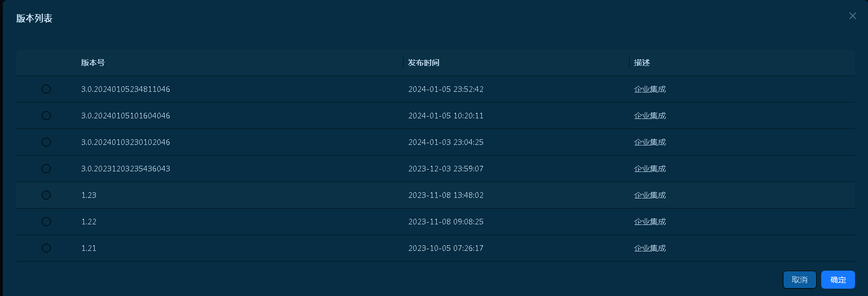Choose the radio button for version 3.0.20240103230102046

pos(46,142)
